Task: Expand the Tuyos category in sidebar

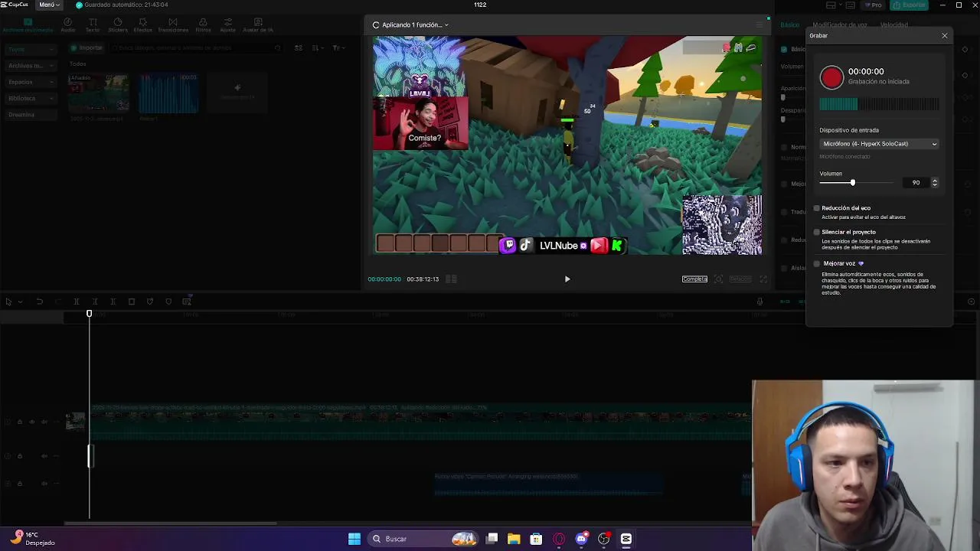Action: (31, 49)
